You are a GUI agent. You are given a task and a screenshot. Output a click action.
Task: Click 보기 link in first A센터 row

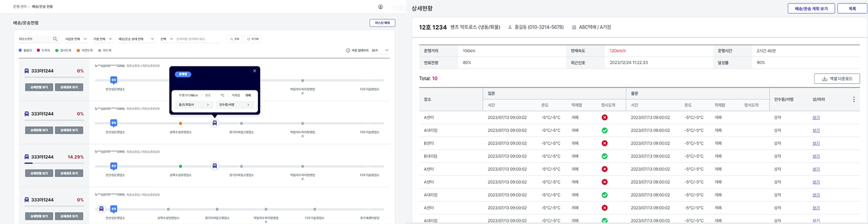tap(816, 117)
